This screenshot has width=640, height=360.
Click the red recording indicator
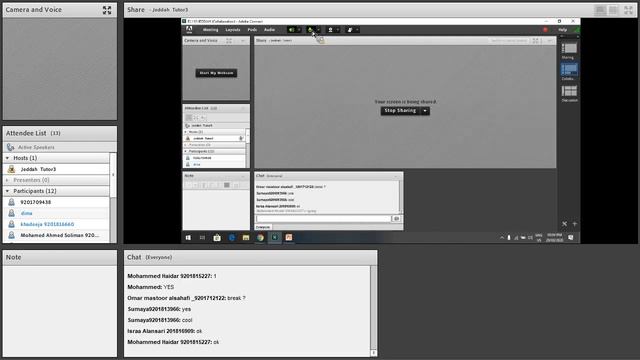[545, 30]
